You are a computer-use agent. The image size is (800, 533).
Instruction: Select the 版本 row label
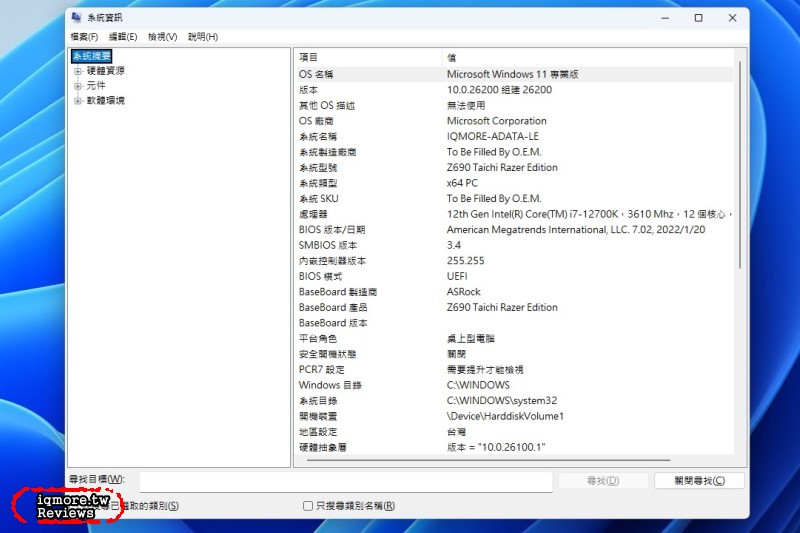pos(308,90)
